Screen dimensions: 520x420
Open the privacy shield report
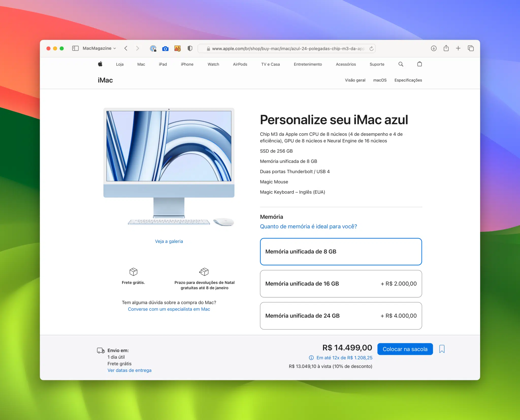point(190,48)
